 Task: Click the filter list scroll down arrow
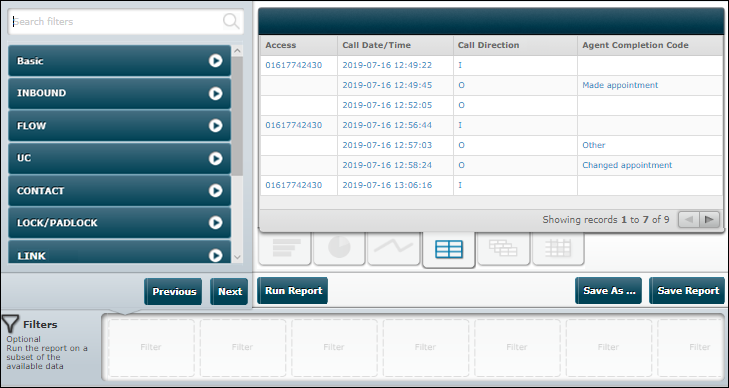pos(237,257)
